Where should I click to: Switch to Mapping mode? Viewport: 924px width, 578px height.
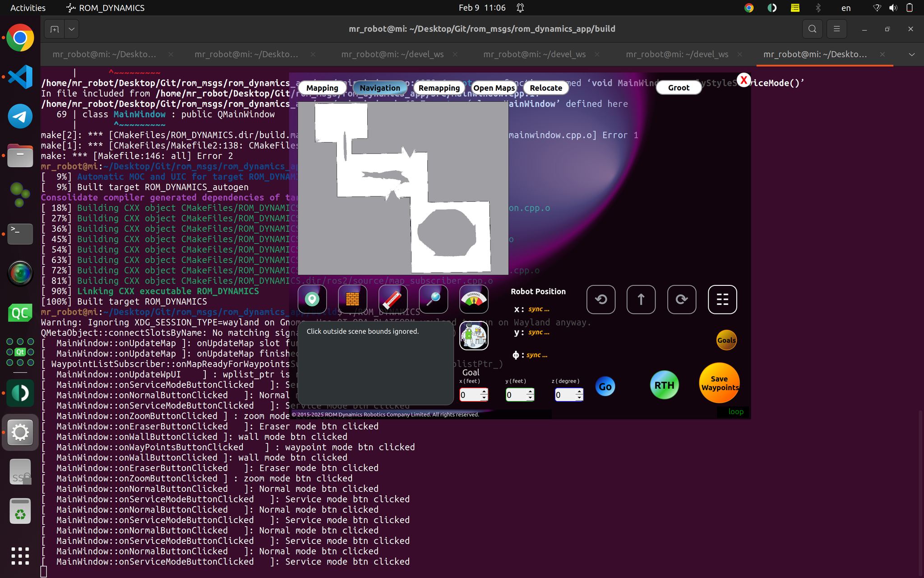pyautogui.click(x=322, y=88)
